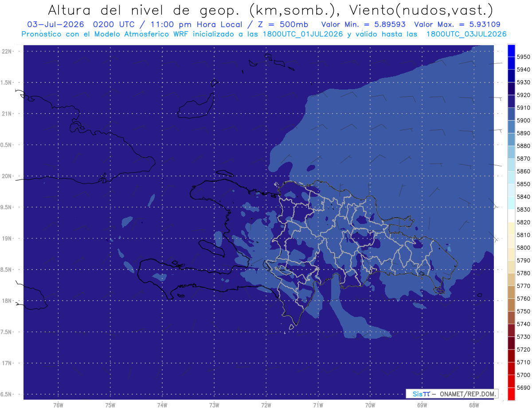Pick the dark red swatch between 5730 and 5720

511,343
